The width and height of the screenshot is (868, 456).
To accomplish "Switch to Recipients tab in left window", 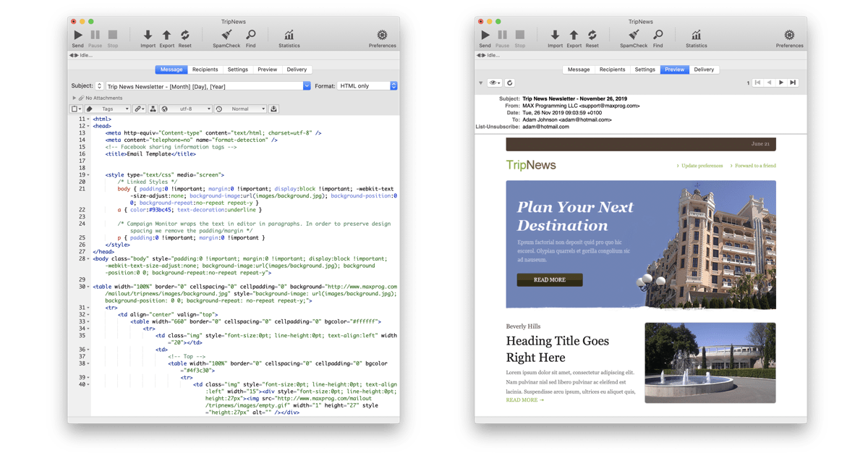I will (205, 69).
